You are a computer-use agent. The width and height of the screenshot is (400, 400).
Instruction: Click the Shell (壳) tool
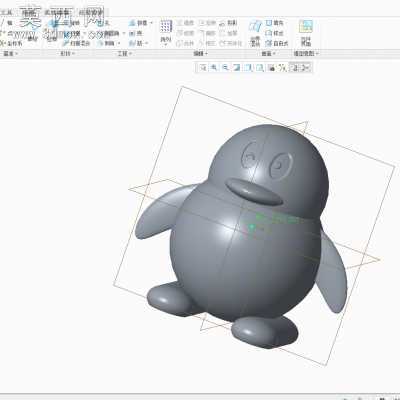coord(136,33)
